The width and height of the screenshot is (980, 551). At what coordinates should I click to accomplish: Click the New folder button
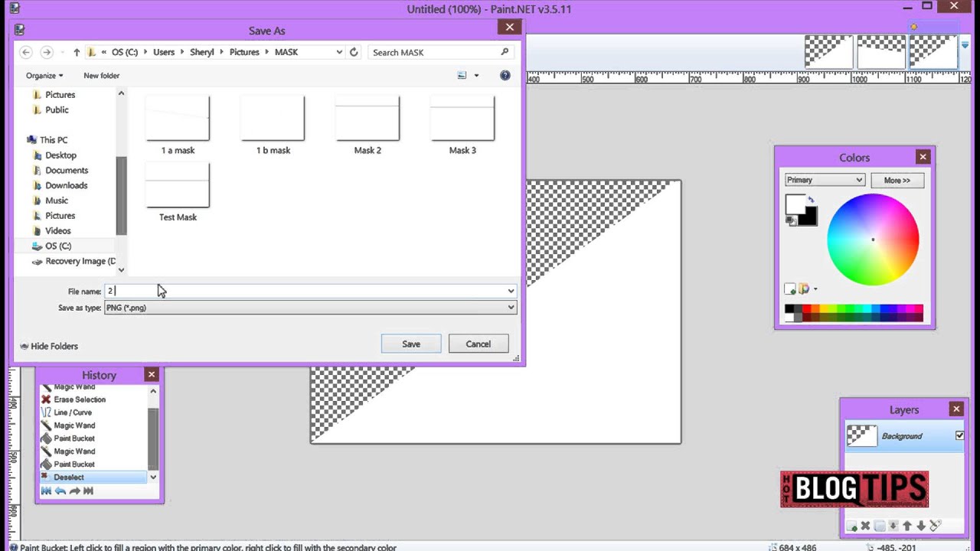coord(101,75)
